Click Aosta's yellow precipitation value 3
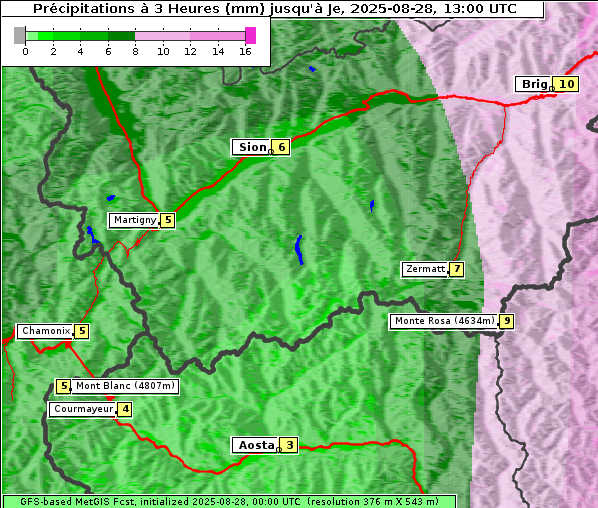Image resolution: width=598 pixels, height=508 pixels. (289, 445)
